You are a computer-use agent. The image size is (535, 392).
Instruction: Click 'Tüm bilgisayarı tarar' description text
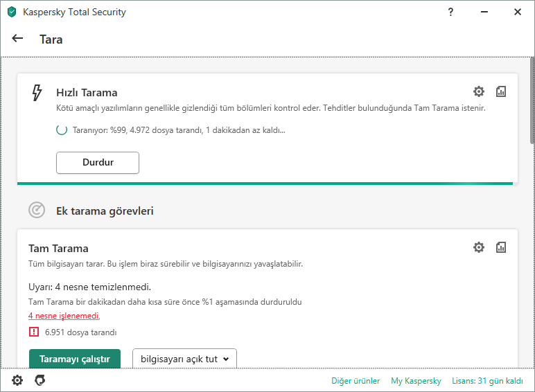tap(166, 264)
